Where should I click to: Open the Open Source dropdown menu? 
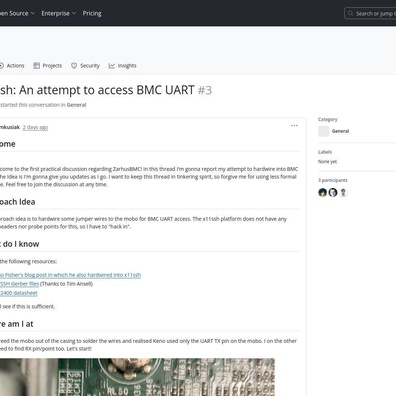click(17, 13)
